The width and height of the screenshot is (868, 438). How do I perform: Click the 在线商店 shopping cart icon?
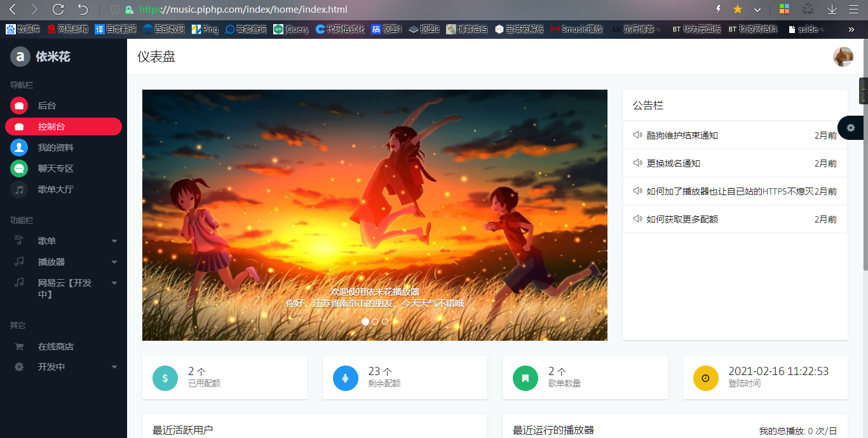tap(18, 346)
